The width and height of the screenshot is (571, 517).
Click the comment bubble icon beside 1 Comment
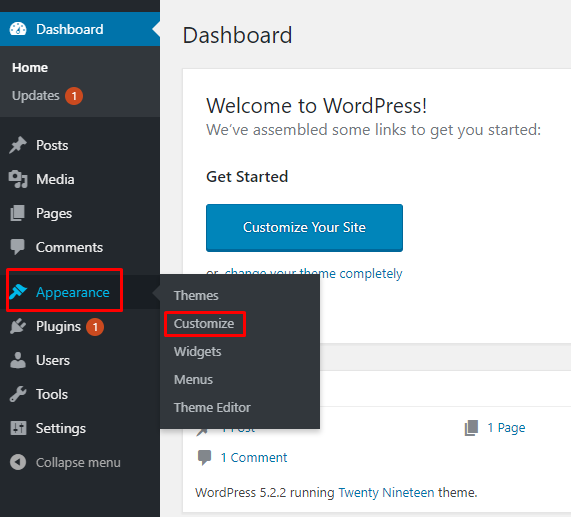204,457
